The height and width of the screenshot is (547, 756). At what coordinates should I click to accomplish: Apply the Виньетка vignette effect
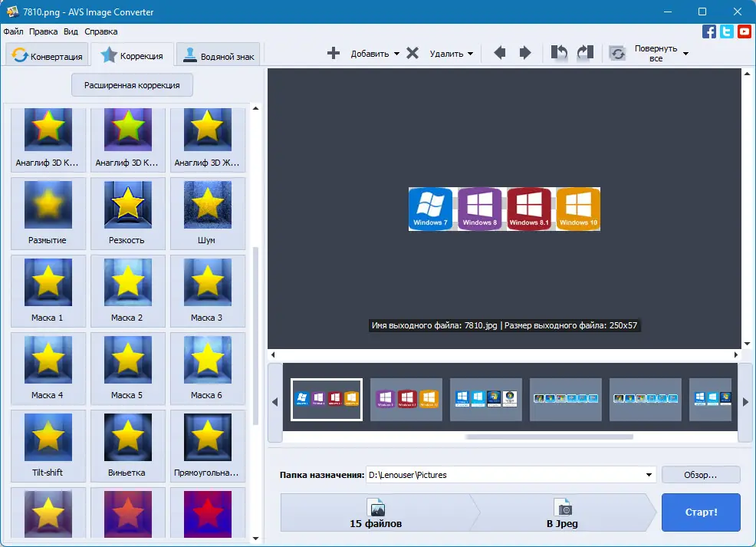click(128, 446)
